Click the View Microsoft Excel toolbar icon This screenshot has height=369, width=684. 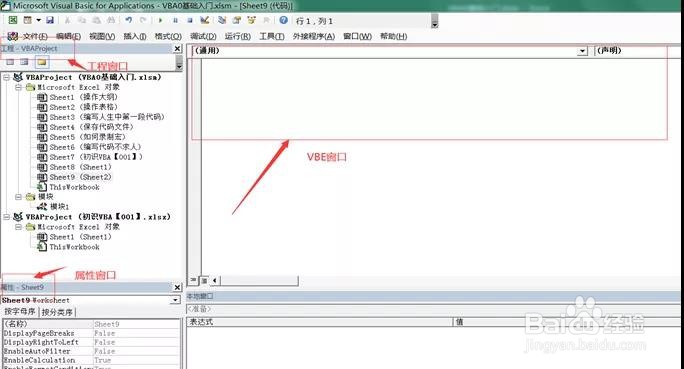pos(13,20)
